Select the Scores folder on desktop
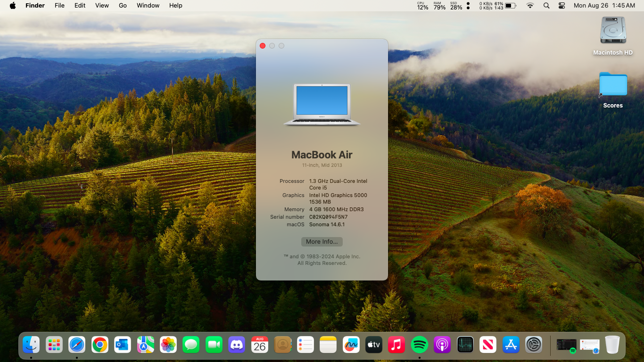The width and height of the screenshot is (644, 362). coord(613,90)
